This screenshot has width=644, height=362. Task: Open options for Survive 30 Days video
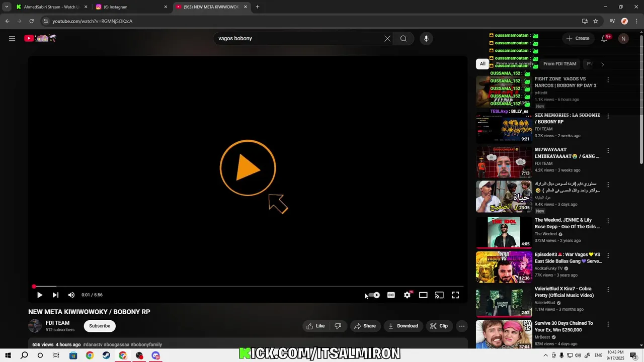pyautogui.click(x=608, y=324)
